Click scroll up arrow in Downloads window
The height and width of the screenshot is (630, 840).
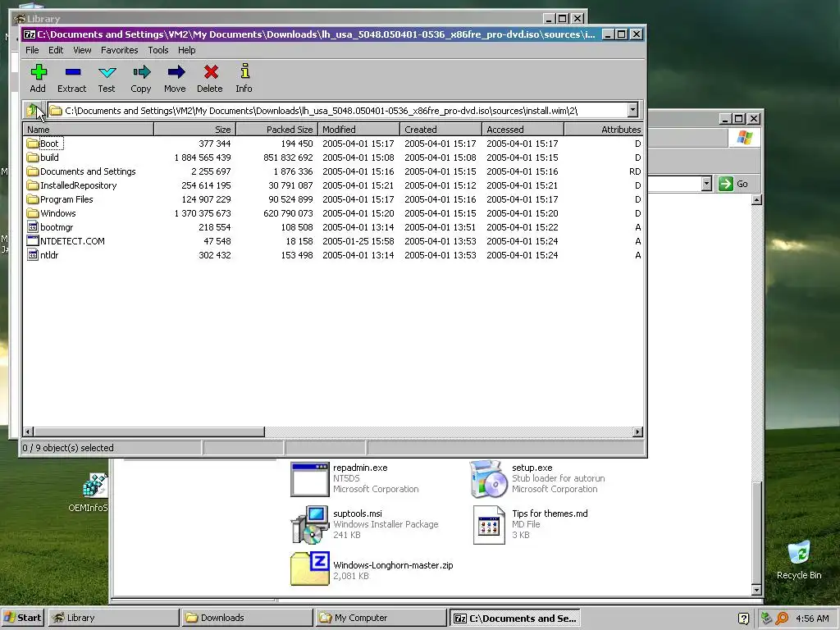click(x=756, y=200)
